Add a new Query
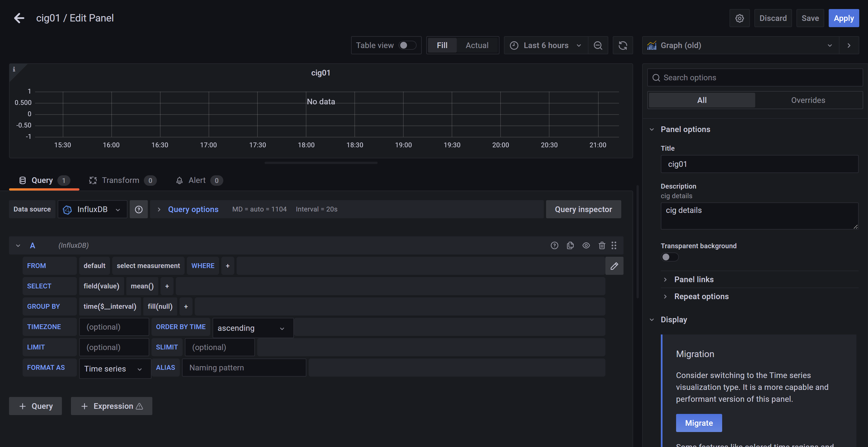This screenshot has width=868, height=447. tap(35, 406)
